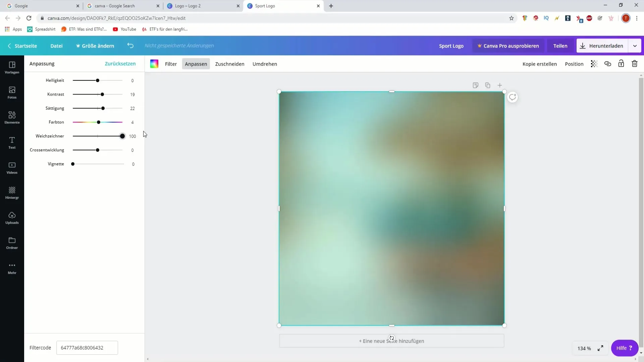The height and width of the screenshot is (362, 644).
Task: Open the Vorlagen sidebar panel
Action: tap(12, 67)
